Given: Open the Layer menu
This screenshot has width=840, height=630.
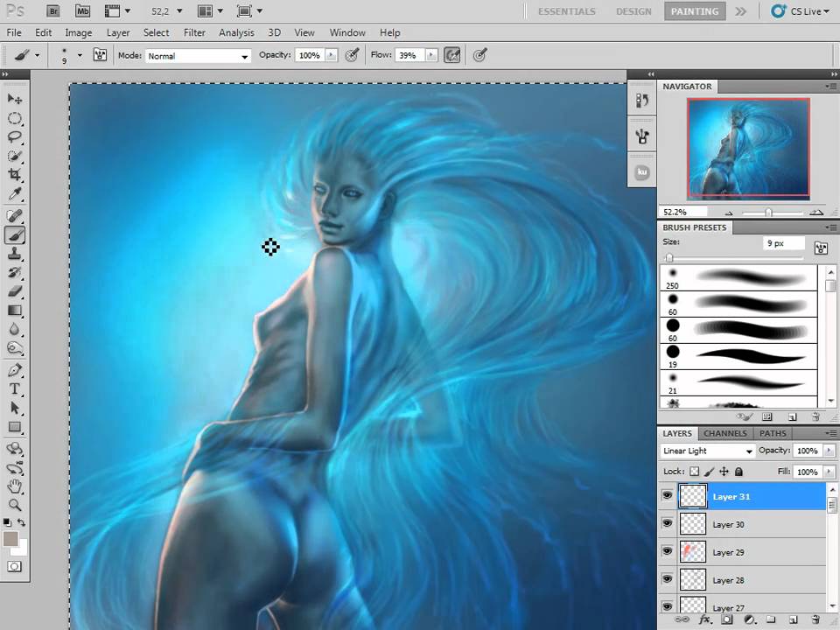Looking at the screenshot, I should tap(118, 32).
